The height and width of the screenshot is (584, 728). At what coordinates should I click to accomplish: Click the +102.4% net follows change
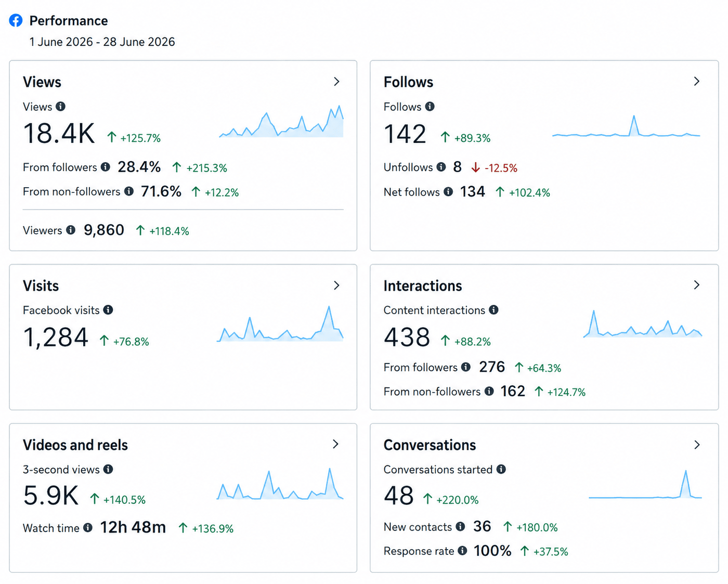point(529,193)
